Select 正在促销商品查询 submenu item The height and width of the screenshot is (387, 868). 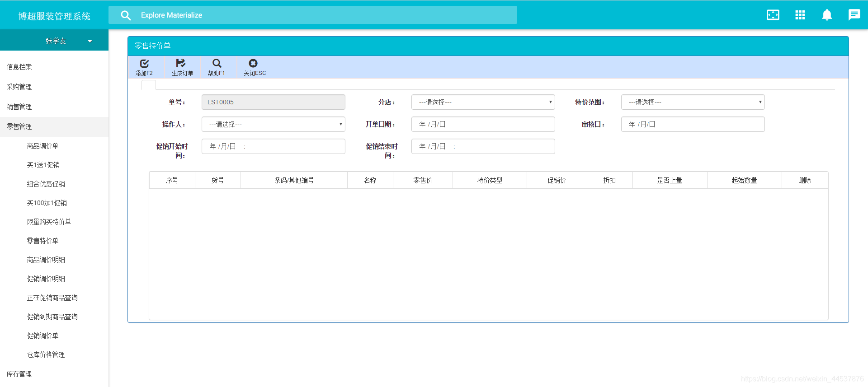click(52, 298)
